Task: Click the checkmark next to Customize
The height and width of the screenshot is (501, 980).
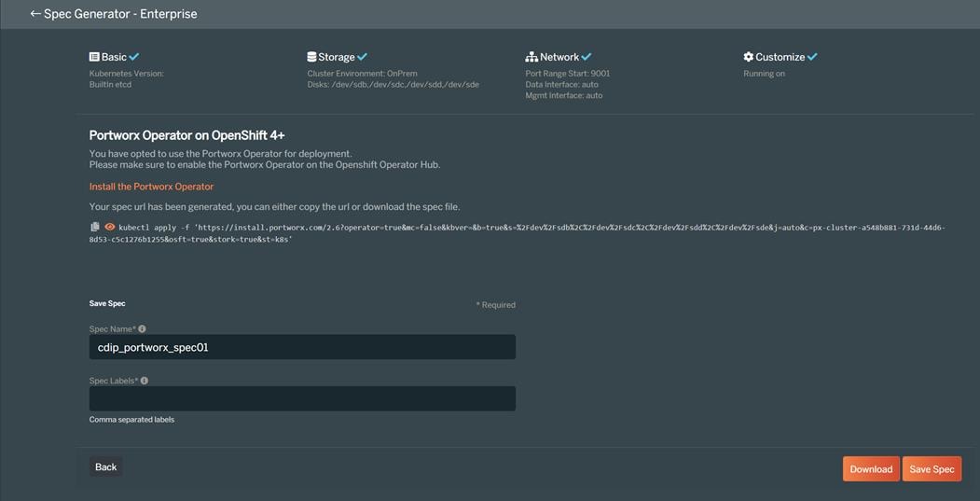Action: click(x=812, y=57)
